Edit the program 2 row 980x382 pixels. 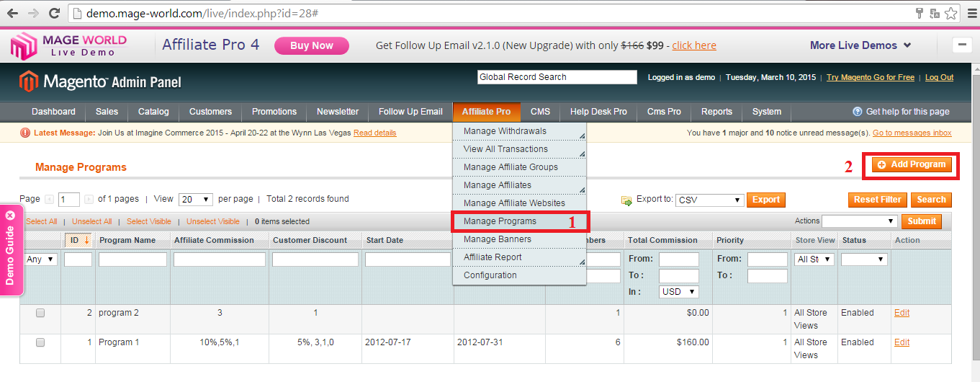(x=902, y=313)
